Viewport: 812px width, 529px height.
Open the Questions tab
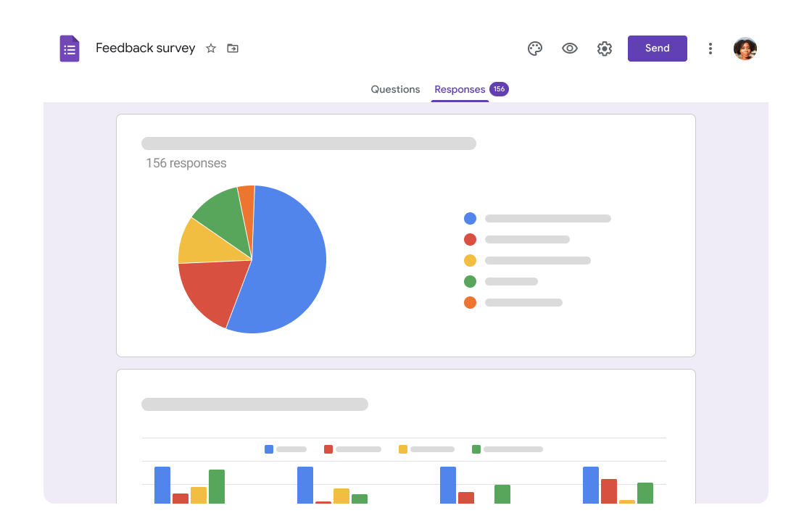[x=395, y=88]
